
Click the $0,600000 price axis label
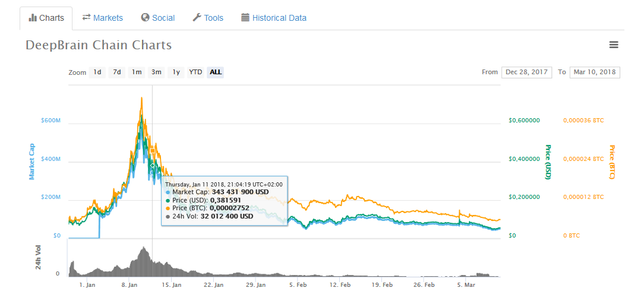click(x=524, y=120)
